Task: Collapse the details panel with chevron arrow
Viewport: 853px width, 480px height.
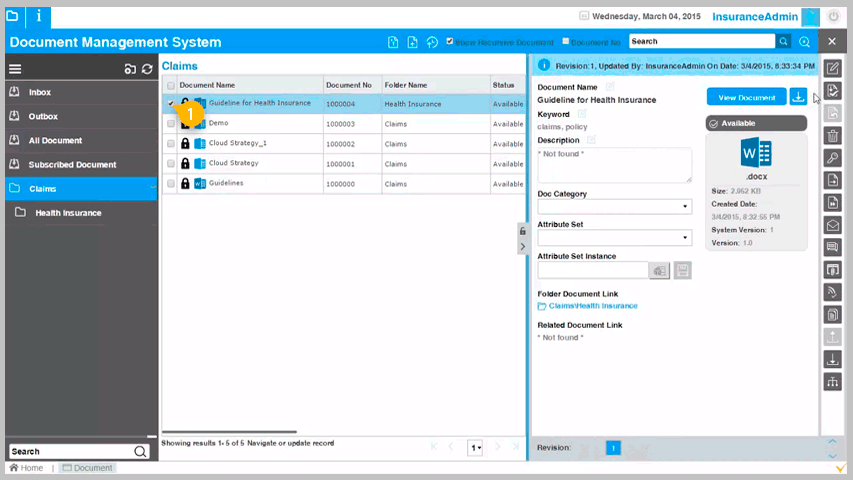Action: pos(522,247)
